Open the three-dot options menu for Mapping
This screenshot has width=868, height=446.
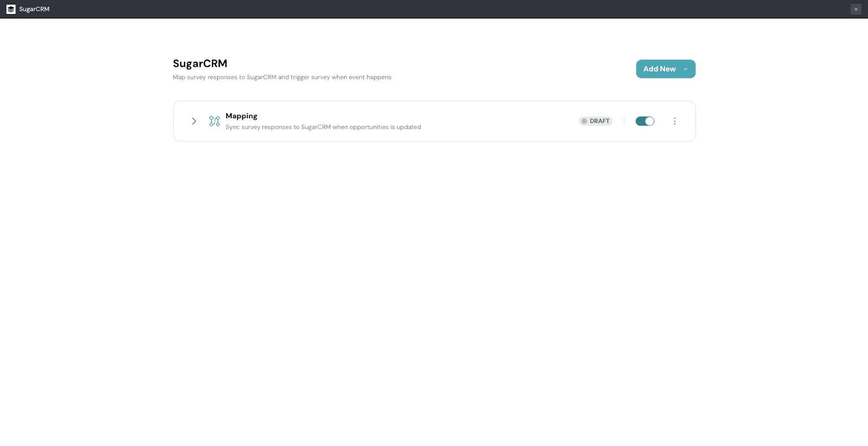674,121
